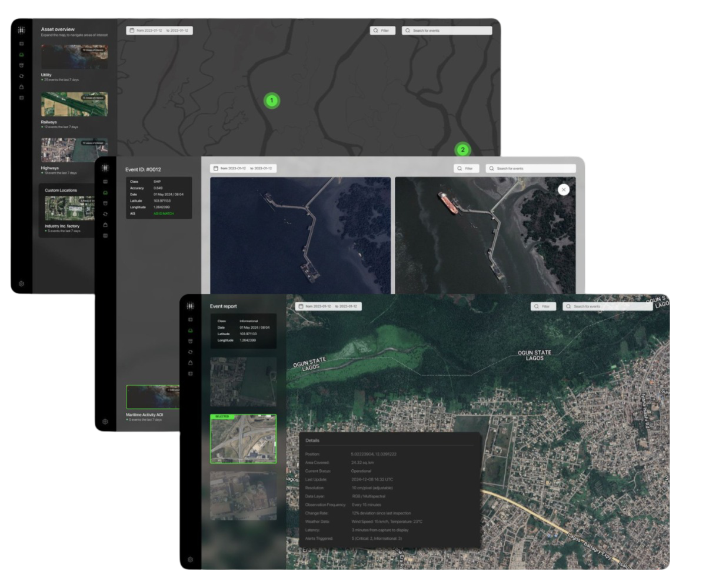The height and width of the screenshot is (588, 706).
Task: Click the search field in Asset overview window
Action: click(447, 31)
